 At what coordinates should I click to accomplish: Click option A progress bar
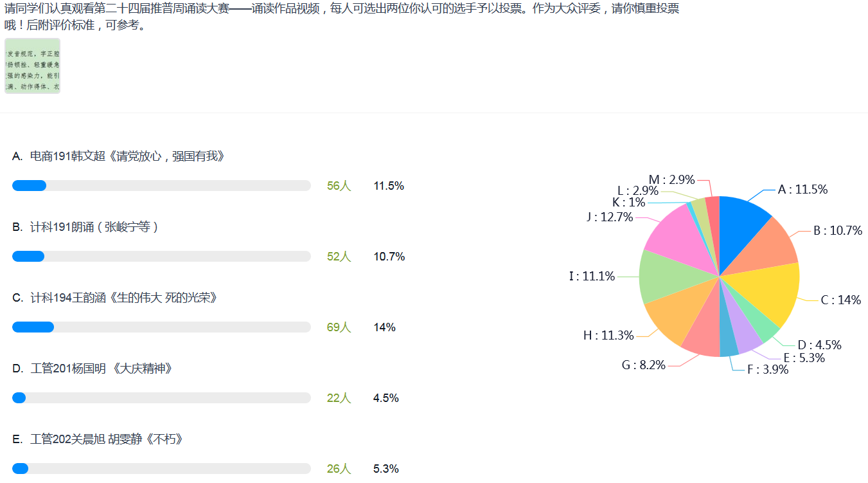161,186
